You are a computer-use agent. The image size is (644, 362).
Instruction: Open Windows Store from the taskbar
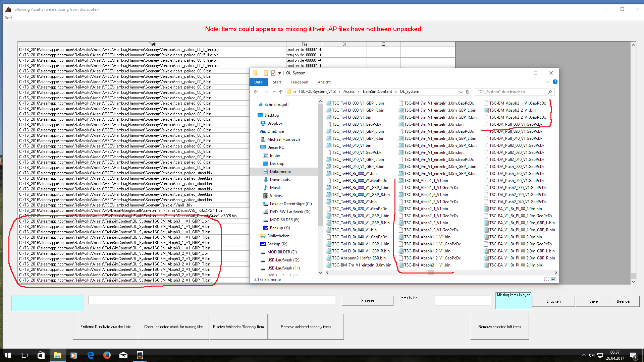tap(41, 355)
